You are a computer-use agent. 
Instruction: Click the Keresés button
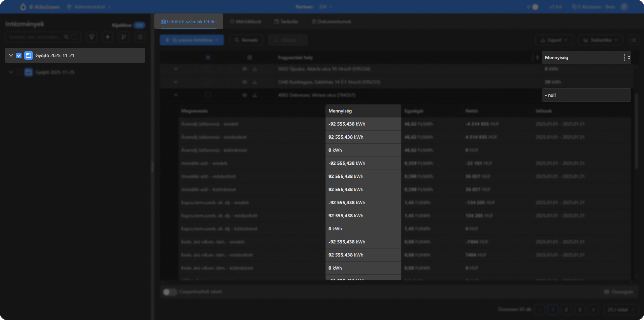click(x=246, y=40)
